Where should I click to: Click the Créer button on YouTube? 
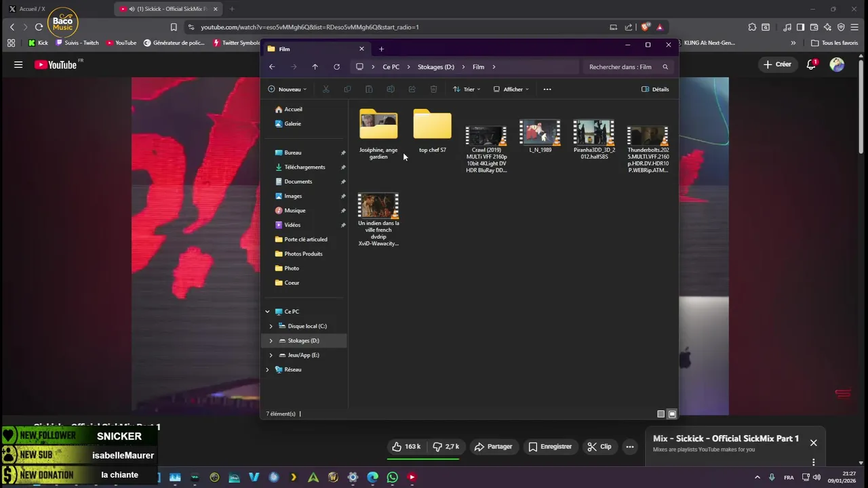(x=777, y=64)
